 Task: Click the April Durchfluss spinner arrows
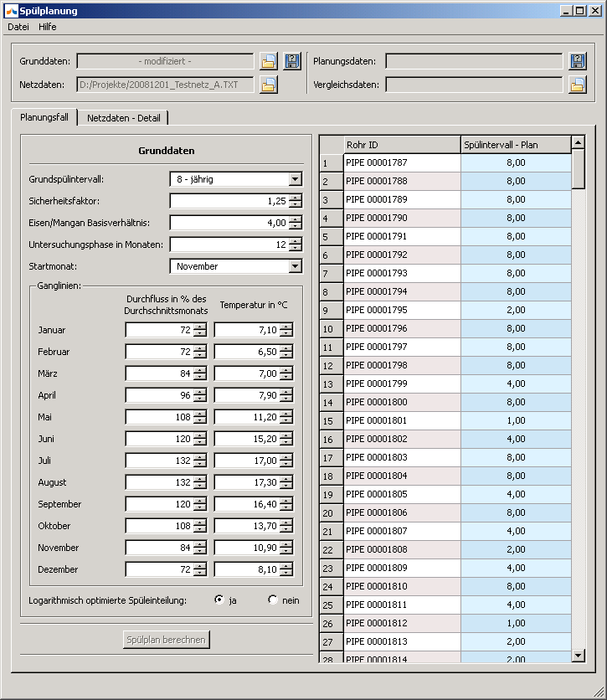(200, 395)
